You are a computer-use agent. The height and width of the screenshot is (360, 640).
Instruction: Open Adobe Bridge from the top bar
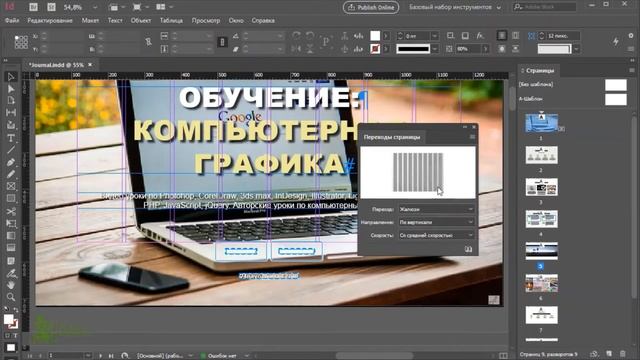34,7
